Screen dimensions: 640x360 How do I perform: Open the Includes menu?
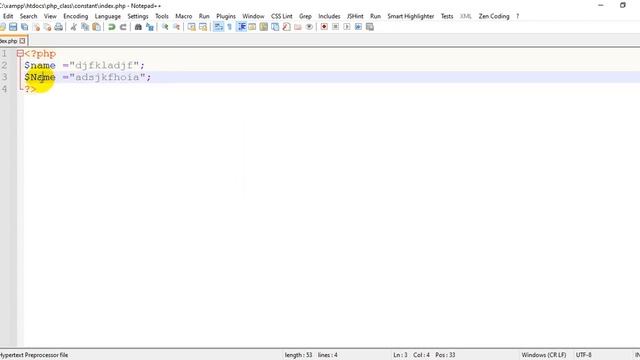point(329,16)
